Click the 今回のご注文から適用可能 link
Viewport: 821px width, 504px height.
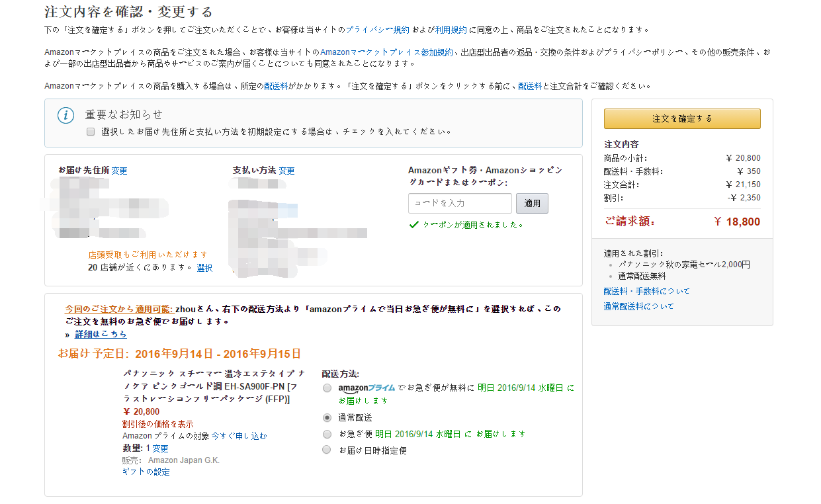[119, 309]
